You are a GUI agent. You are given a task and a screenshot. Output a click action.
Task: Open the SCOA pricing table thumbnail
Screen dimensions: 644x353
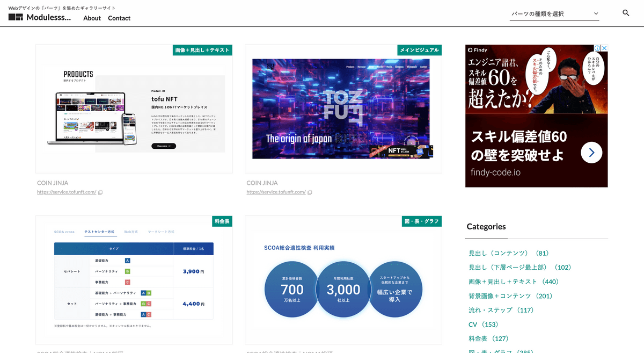pos(134,279)
